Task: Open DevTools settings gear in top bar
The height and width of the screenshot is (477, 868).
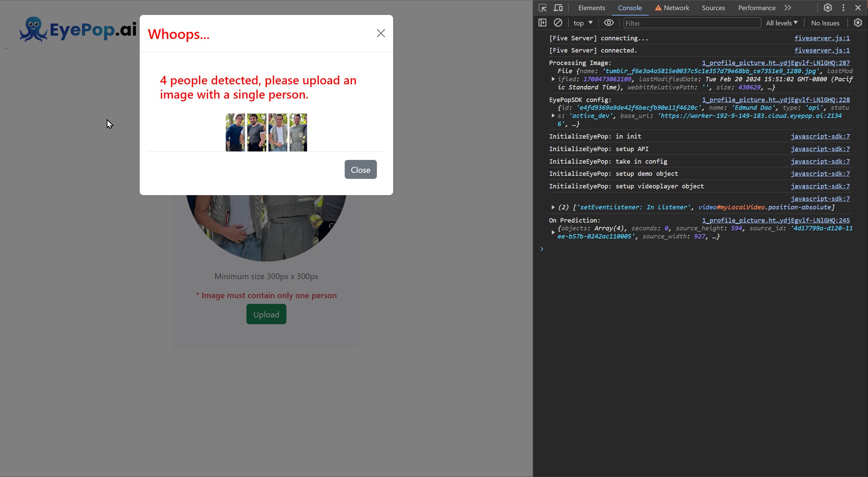Action: coord(827,7)
